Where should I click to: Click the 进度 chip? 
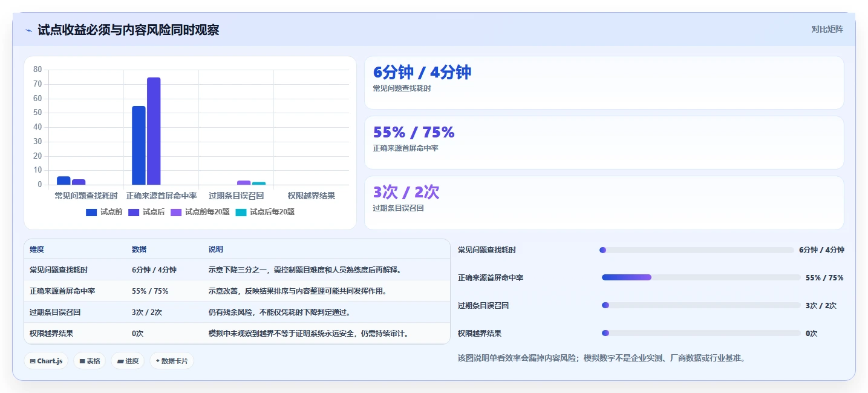point(128,361)
